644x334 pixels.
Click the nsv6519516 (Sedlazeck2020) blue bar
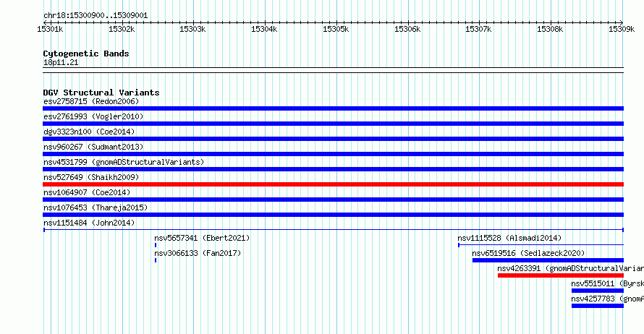coord(548,260)
